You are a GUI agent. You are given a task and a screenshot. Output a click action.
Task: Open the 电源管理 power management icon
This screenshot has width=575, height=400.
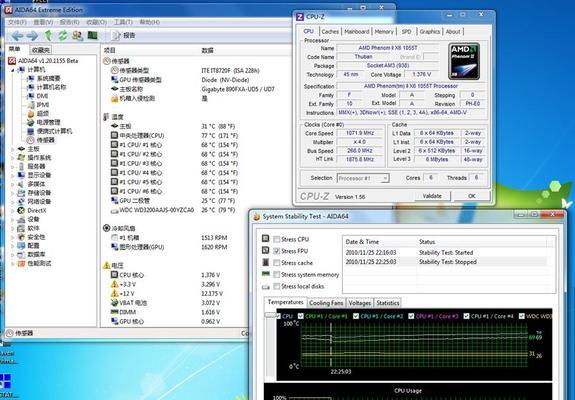(30, 122)
